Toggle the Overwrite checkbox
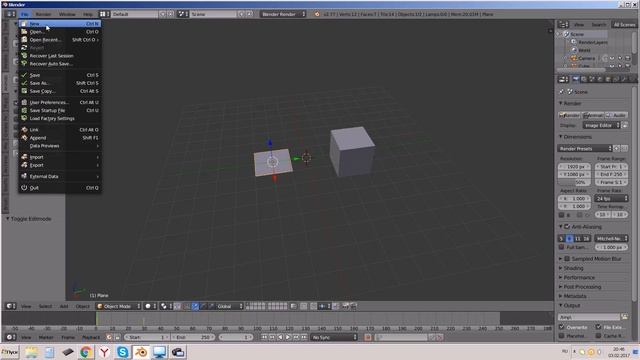Image resolution: width=640 pixels, height=360 pixels. [562, 327]
